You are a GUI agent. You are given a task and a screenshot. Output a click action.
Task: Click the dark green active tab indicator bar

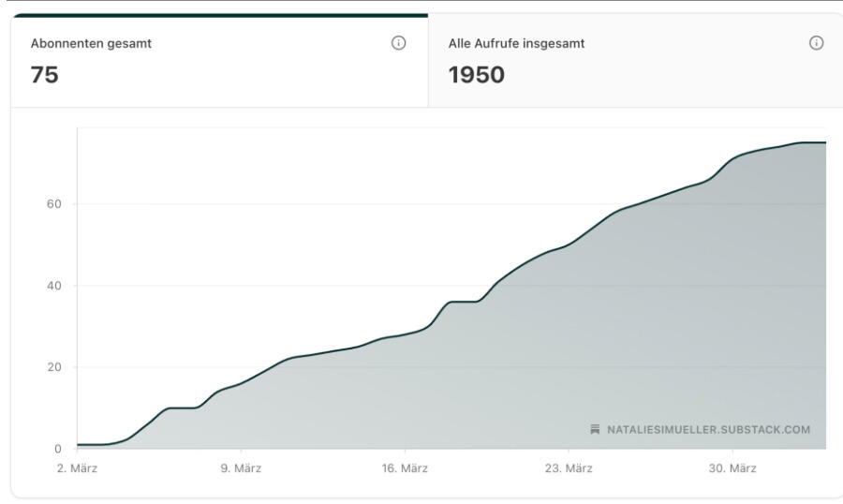pyautogui.click(x=220, y=16)
